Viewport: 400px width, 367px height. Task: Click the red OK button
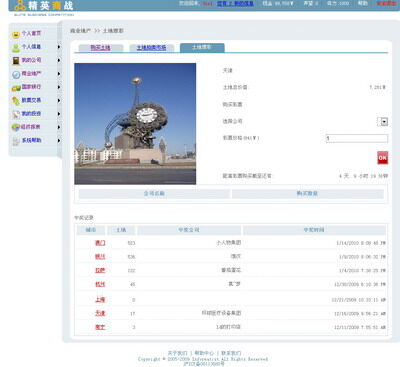pyautogui.click(x=382, y=158)
